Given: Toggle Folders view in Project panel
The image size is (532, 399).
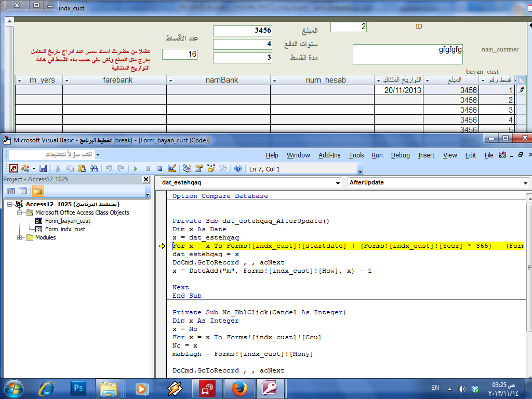Looking at the screenshot, I should pyautogui.click(x=37, y=191).
